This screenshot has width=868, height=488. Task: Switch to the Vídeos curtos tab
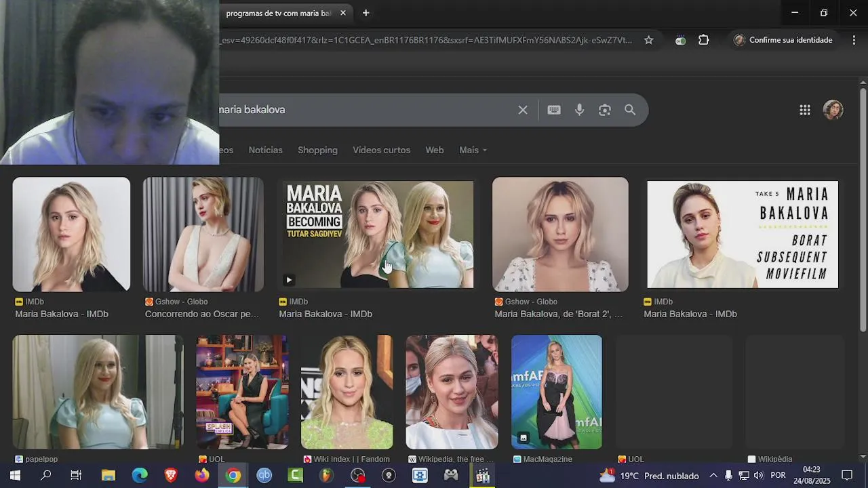coord(381,150)
